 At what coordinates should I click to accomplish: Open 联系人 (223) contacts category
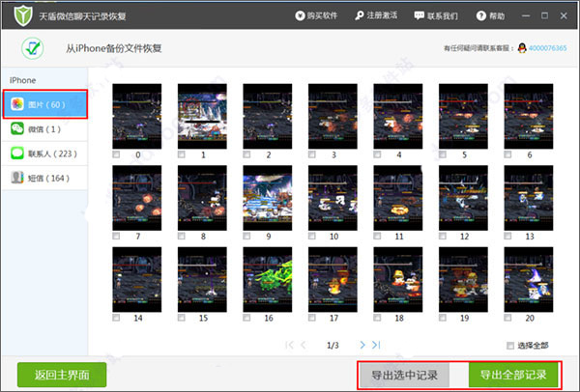45,153
